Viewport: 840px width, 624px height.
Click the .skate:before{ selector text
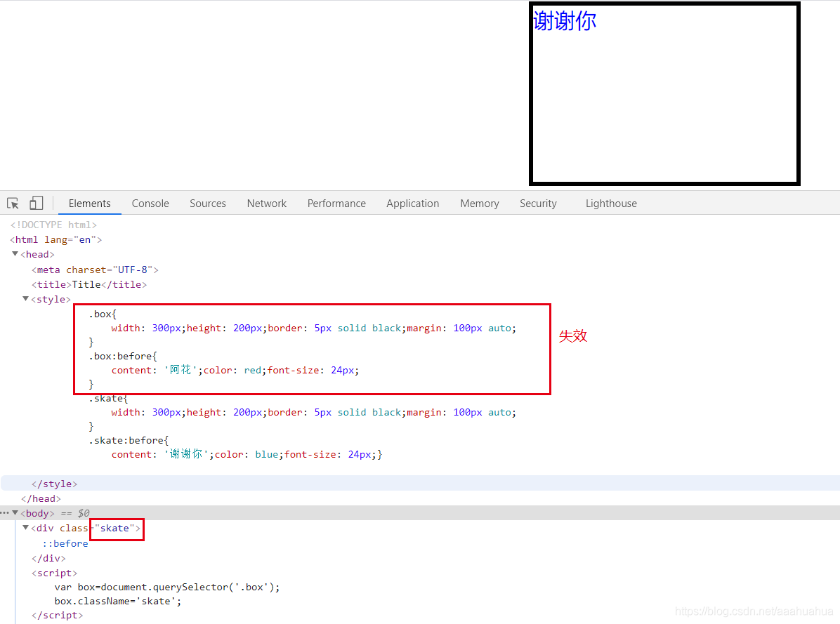click(x=129, y=440)
